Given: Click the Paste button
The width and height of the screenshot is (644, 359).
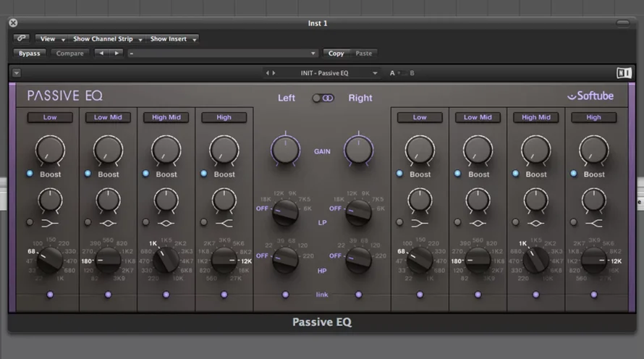Looking at the screenshot, I should 363,54.
